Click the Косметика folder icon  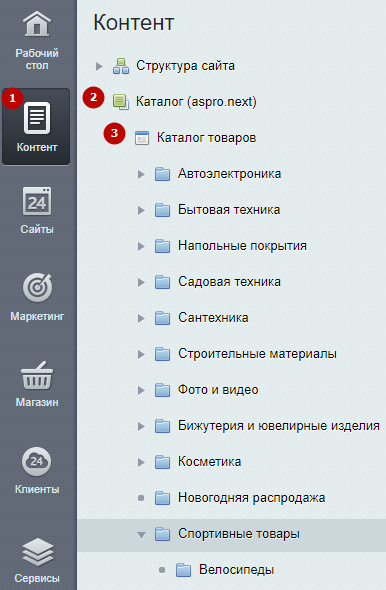(x=163, y=462)
